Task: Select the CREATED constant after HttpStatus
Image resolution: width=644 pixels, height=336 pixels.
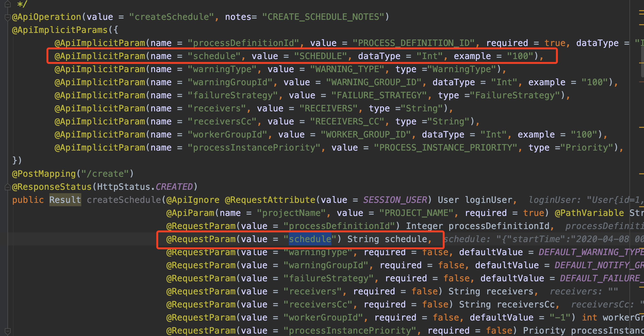Action: (x=174, y=187)
